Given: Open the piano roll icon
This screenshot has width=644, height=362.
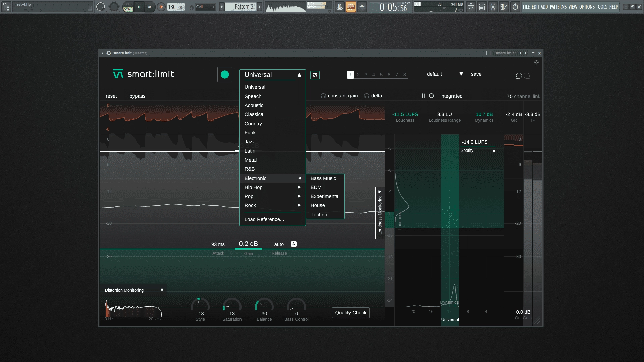Looking at the screenshot, I should pos(504,7).
